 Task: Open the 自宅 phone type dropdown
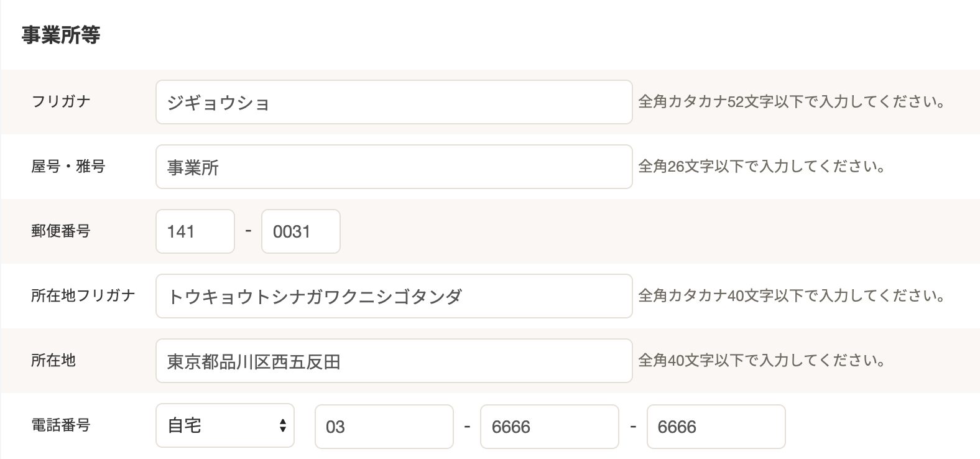pos(224,426)
